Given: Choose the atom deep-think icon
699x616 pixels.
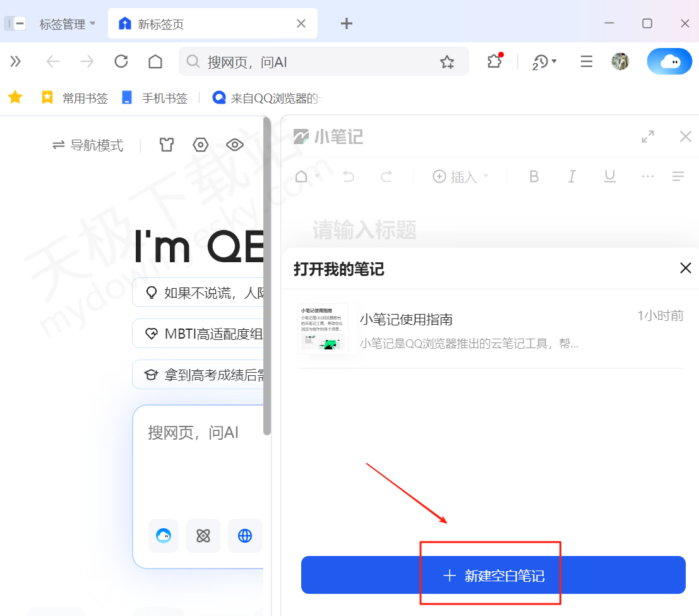Looking at the screenshot, I should 203,535.
